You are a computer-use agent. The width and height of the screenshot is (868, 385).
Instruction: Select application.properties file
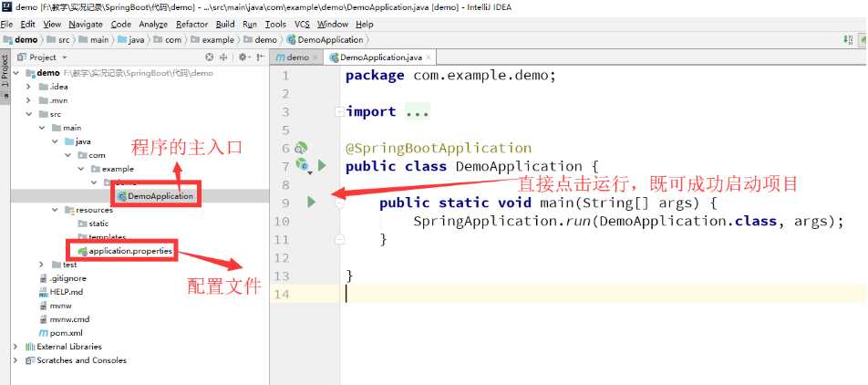coord(125,251)
